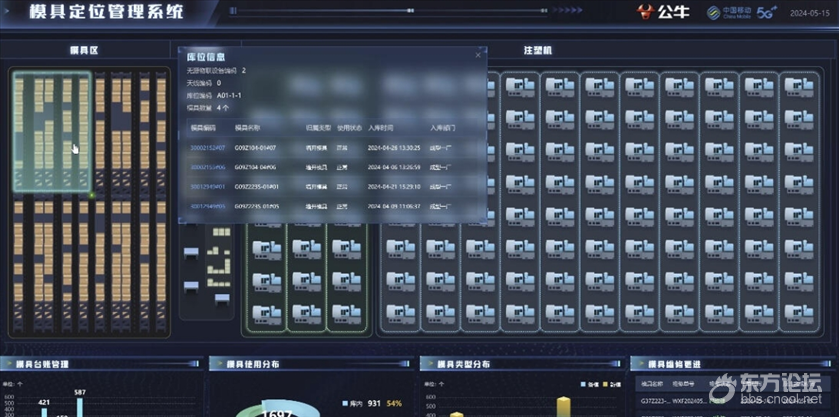Open the 模具区 section header

click(x=82, y=49)
